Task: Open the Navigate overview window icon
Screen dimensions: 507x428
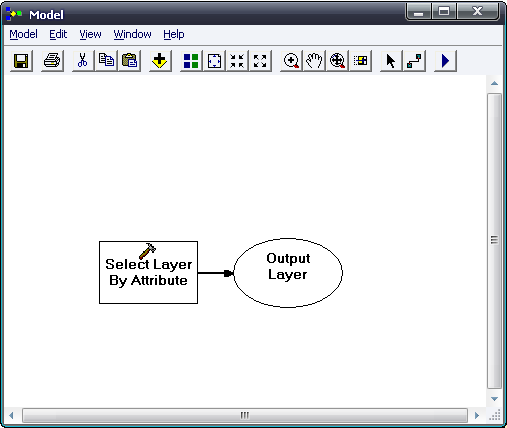Action: [360, 61]
